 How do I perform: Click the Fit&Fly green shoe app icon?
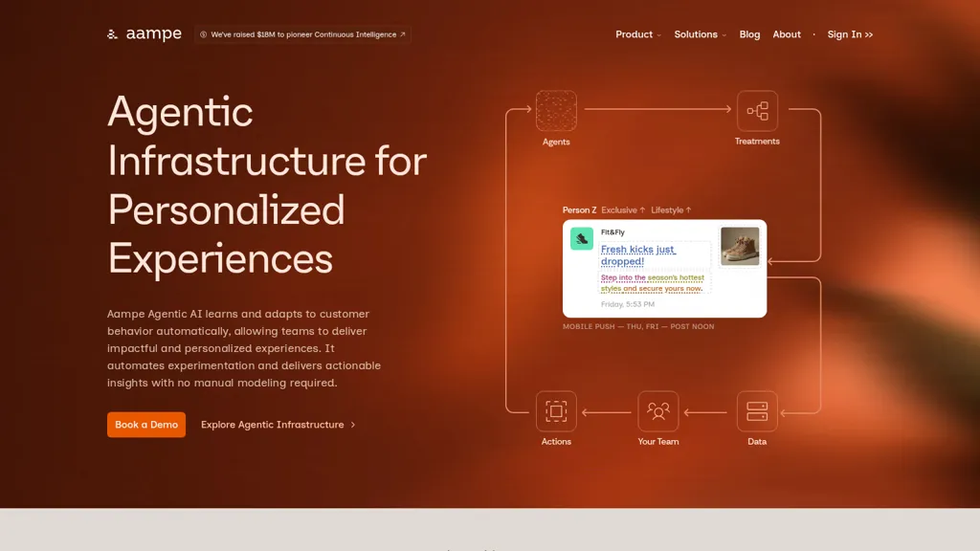click(582, 238)
